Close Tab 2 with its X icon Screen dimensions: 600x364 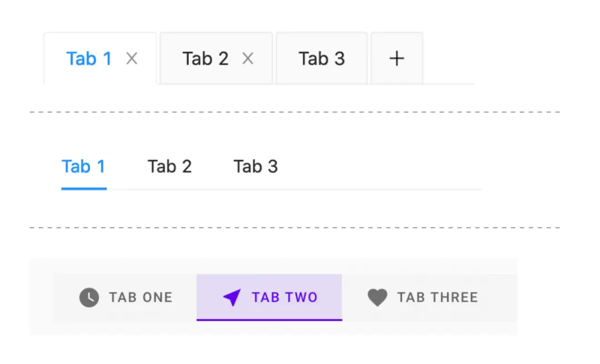[x=248, y=58]
